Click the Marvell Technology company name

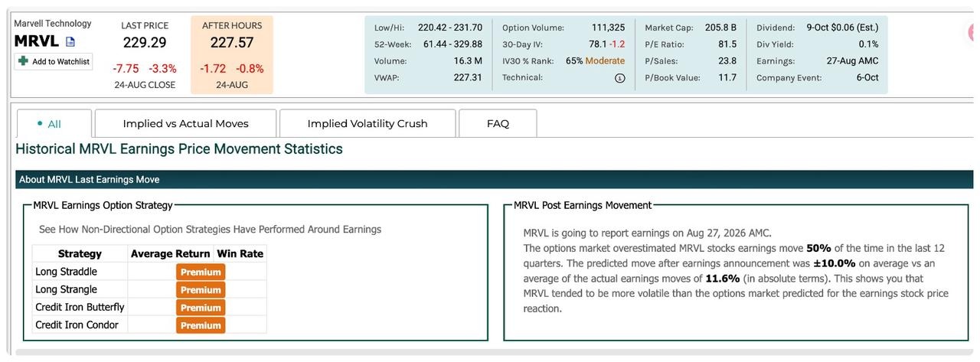(x=53, y=24)
